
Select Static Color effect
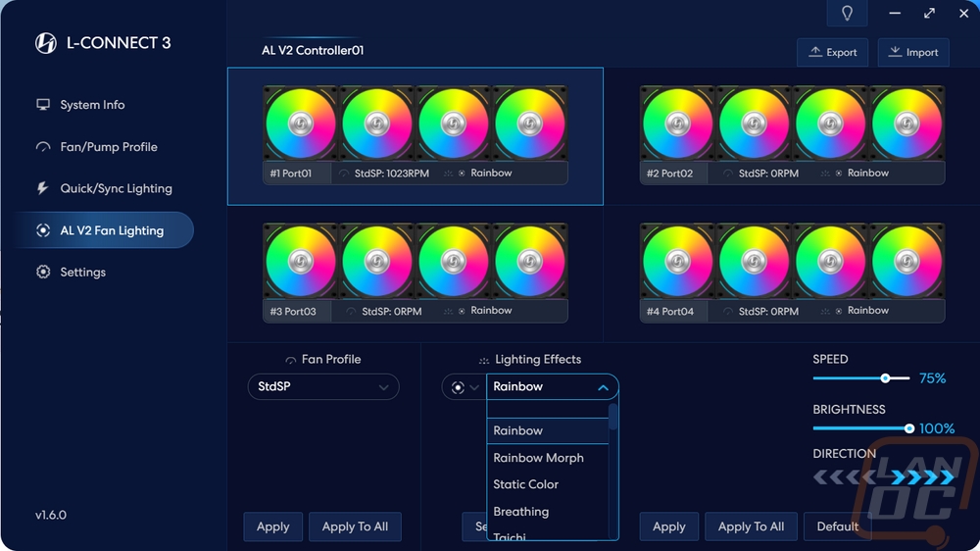548,484
